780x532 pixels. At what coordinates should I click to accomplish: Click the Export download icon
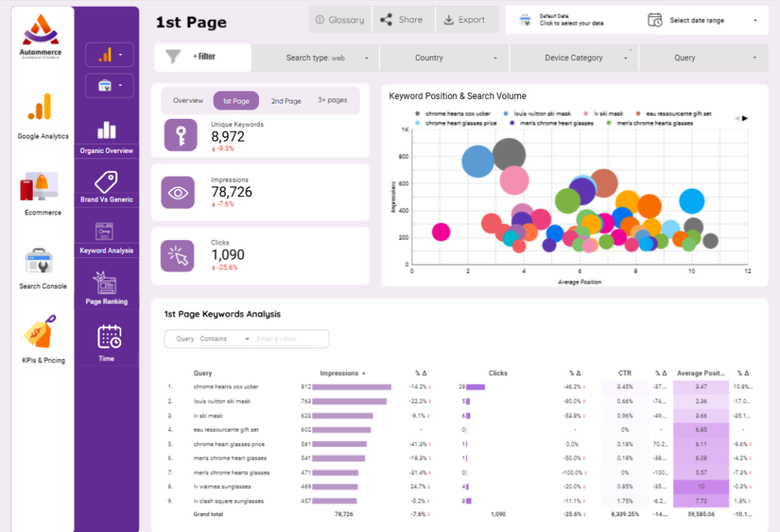[449, 20]
